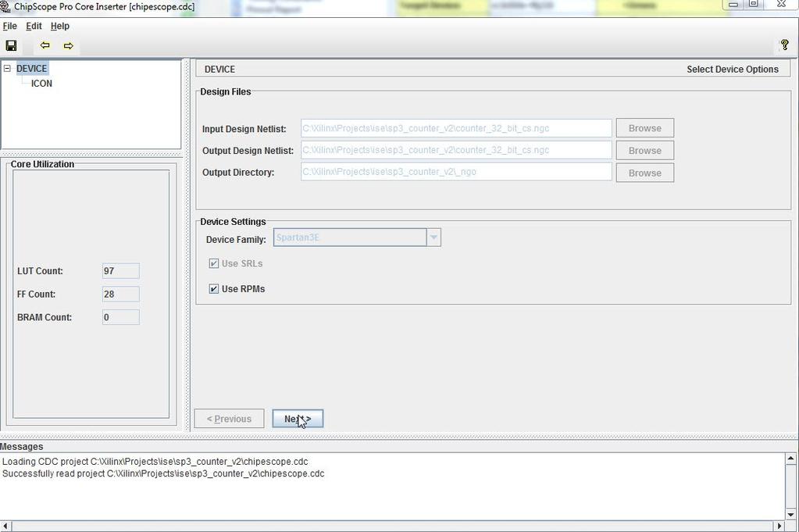799x532 pixels.
Task: Click the 'BRAM Count:' label
Action: (45, 317)
